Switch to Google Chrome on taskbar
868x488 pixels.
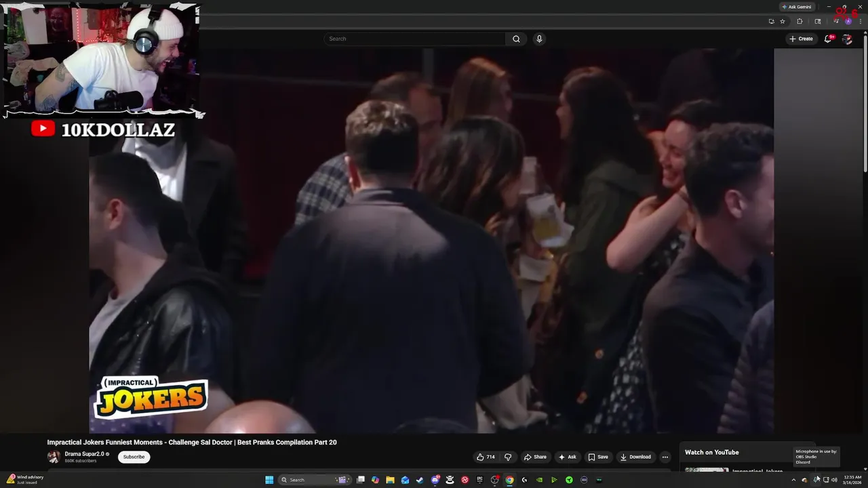tap(509, 480)
